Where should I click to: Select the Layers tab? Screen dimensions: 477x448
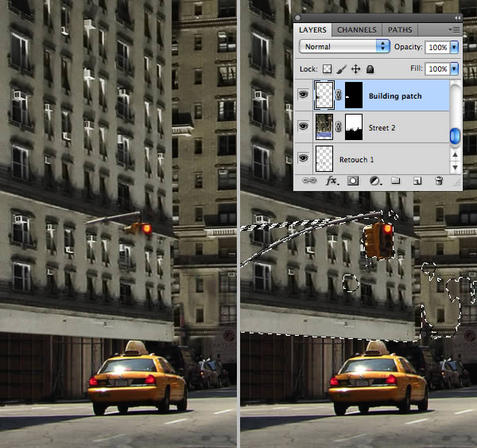pos(312,30)
